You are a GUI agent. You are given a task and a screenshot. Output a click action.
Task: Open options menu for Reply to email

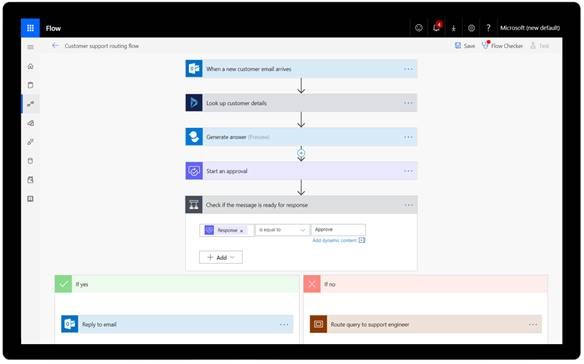(x=284, y=325)
